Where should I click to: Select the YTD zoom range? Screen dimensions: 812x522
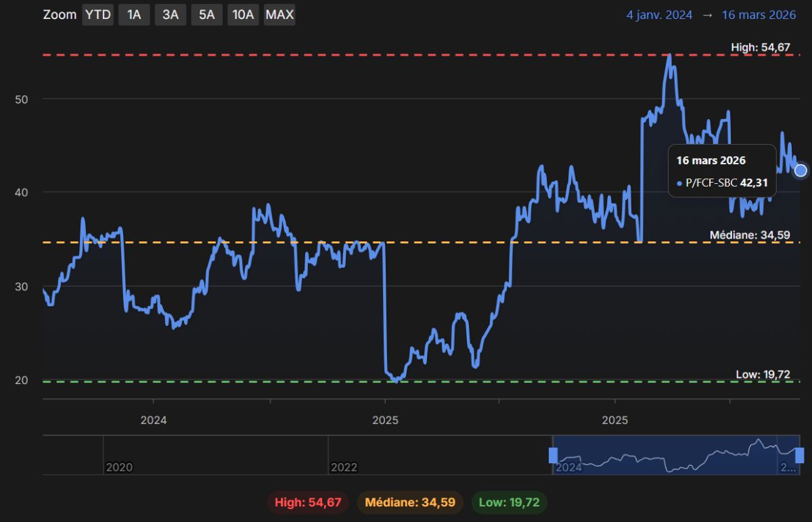[x=98, y=15]
